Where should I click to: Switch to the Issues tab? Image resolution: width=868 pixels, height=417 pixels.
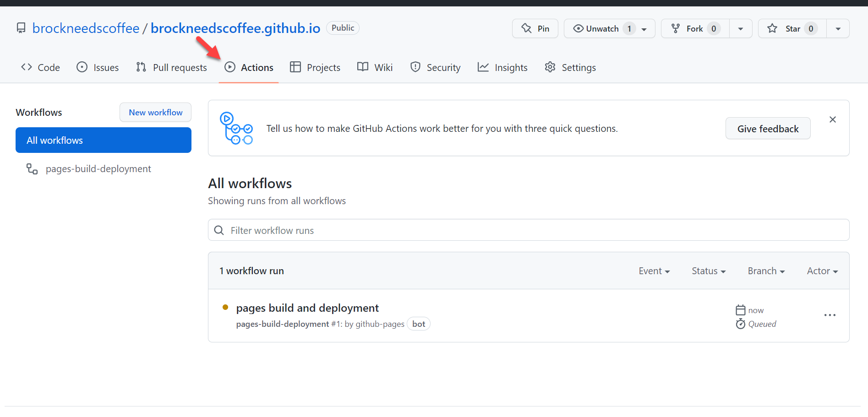tap(98, 67)
